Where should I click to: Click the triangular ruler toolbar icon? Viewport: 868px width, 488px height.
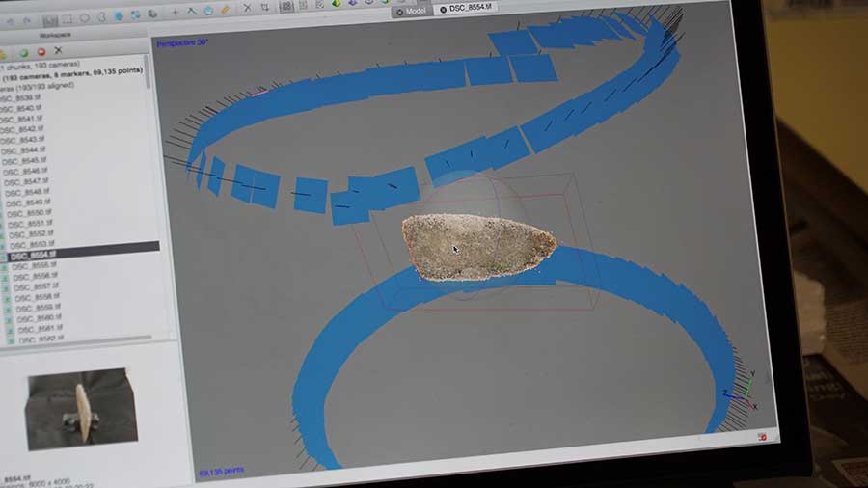pyautogui.click(x=192, y=11)
